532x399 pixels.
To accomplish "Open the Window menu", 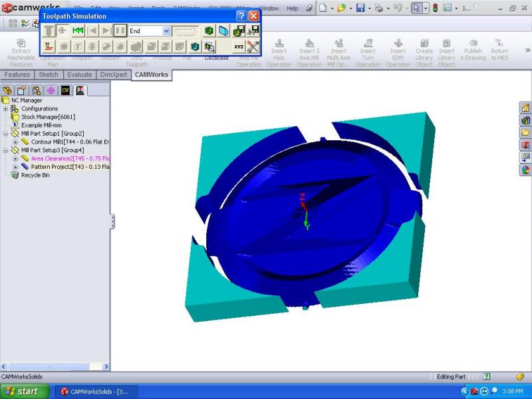I will pos(269,8).
